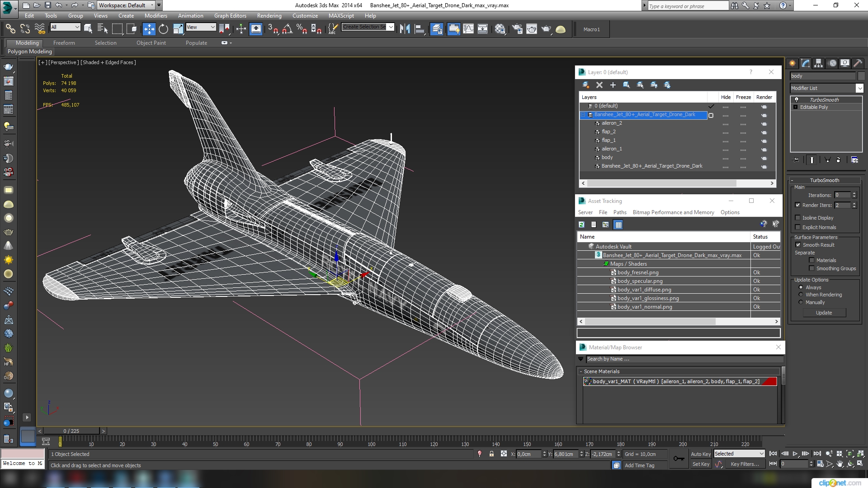Toggle Render Iters checkbox
868x488 pixels.
(797, 205)
